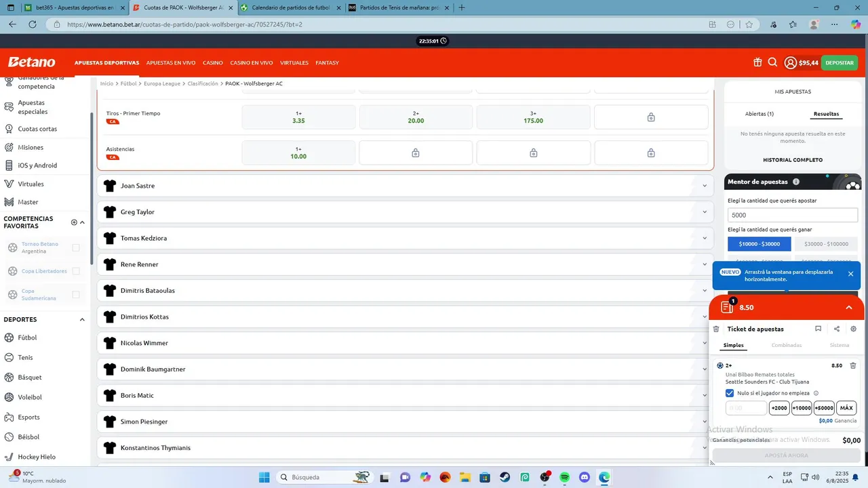Open Misiones in the sidebar
868x488 pixels.
click(x=31, y=147)
